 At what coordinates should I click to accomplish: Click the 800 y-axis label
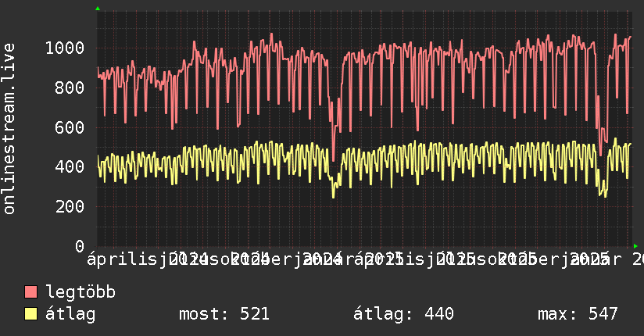70,88
